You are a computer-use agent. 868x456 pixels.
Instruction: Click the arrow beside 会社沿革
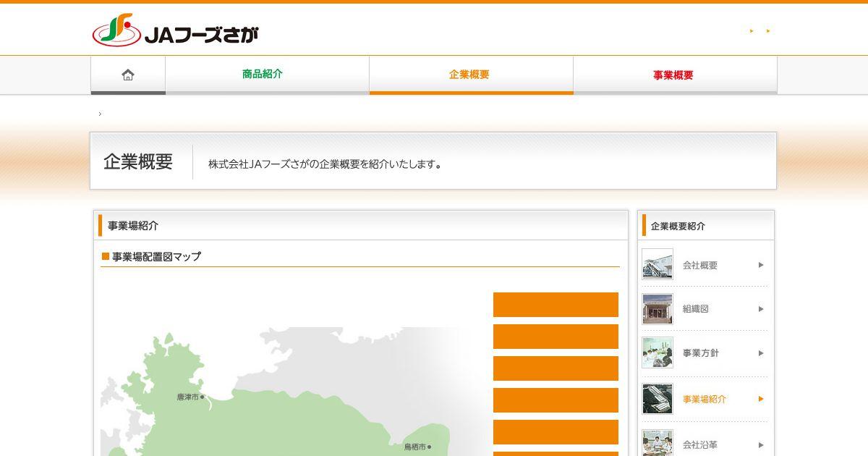point(761,445)
